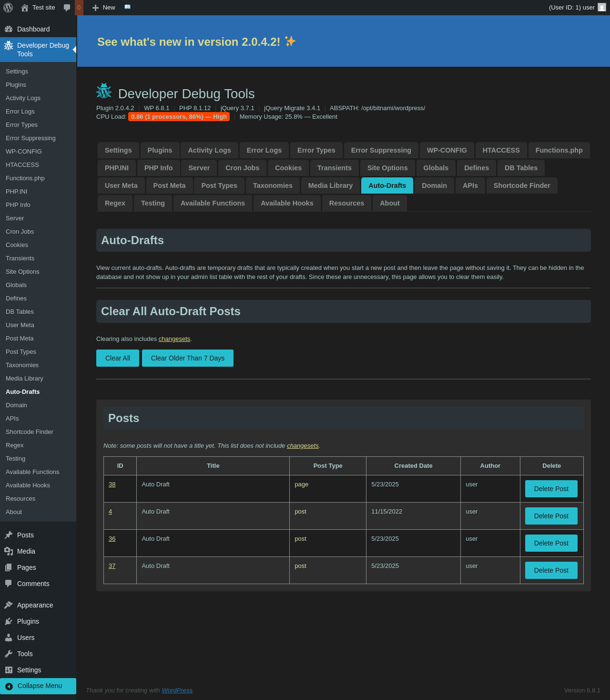Click the book icon in admin bar
This screenshot has width=610, height=700.
(x=127, y=7)
